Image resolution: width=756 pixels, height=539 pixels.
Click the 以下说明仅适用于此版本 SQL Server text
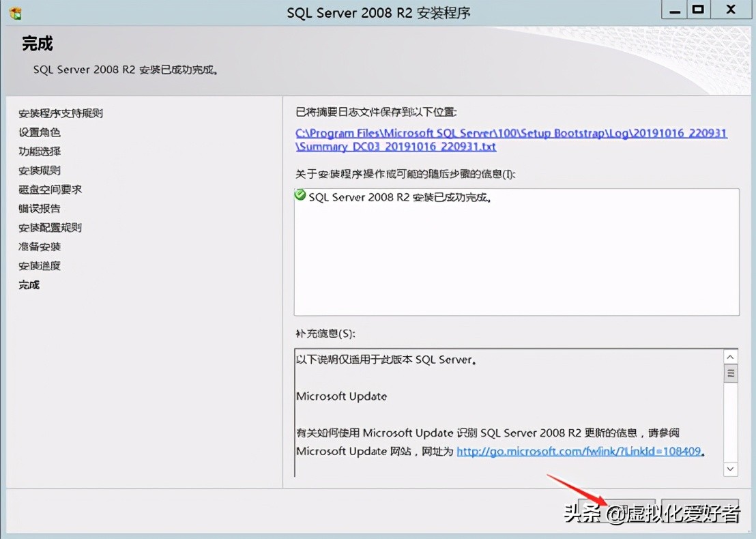[386, 360]
